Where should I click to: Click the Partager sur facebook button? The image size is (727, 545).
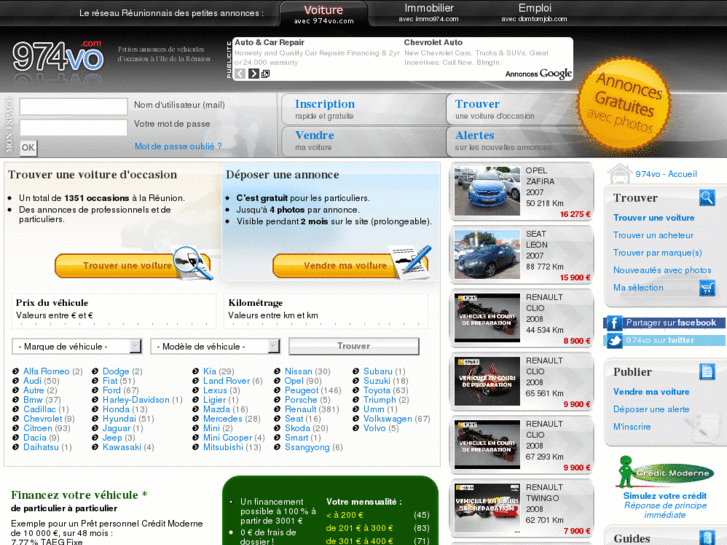click(x=665, y=323)
